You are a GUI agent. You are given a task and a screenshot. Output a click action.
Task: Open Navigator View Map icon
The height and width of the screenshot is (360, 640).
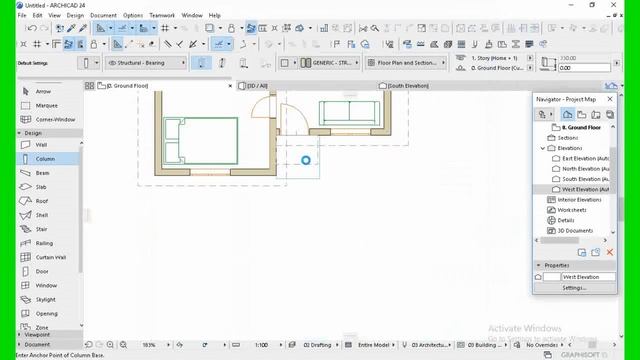point(582,115)
